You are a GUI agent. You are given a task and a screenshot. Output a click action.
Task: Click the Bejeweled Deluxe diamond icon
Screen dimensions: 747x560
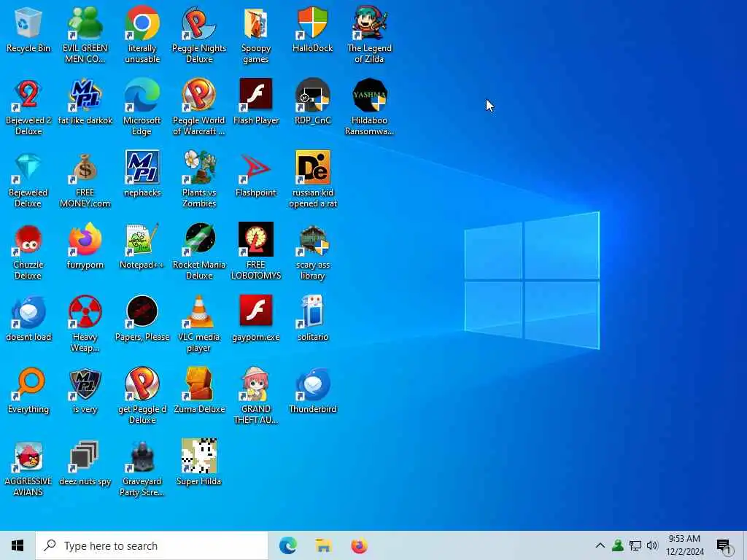(x=28, y=179)
